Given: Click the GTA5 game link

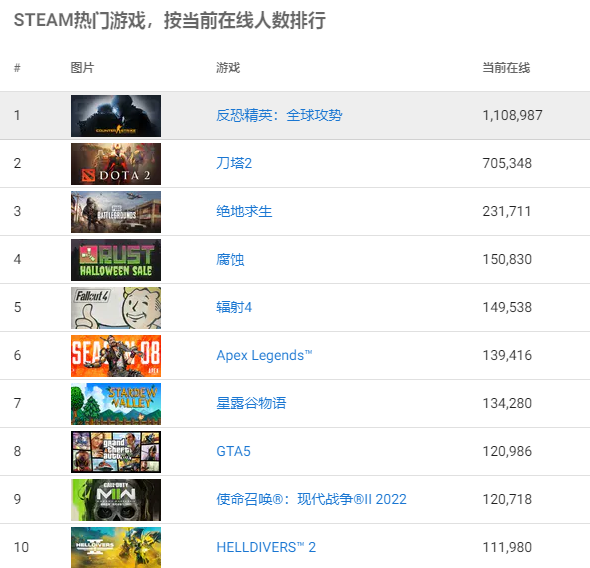Looking at the screenshot, I should pyautogui.click(x=233, y=451).
